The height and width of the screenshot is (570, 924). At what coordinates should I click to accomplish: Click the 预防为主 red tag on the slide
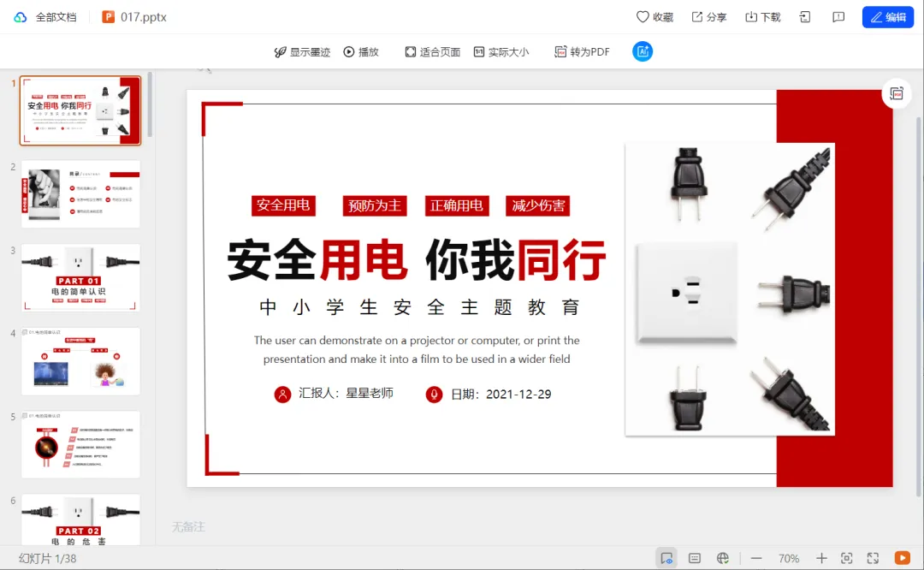375,205
